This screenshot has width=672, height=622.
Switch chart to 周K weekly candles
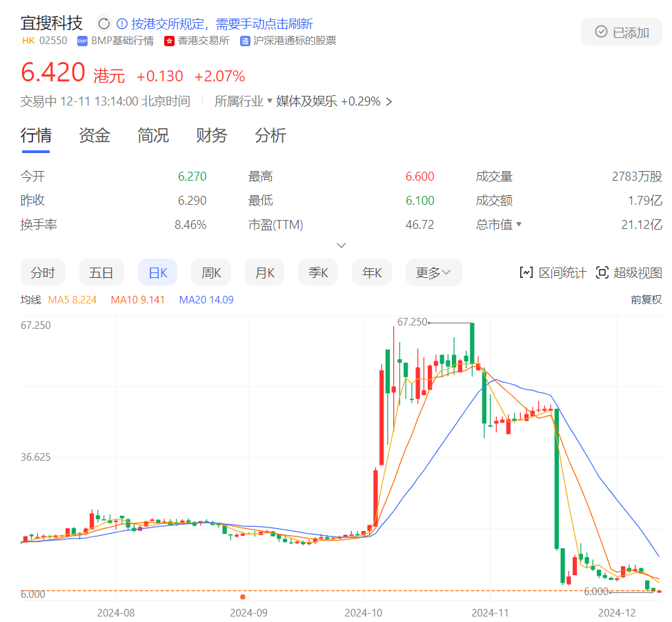[x=211, y=272]
